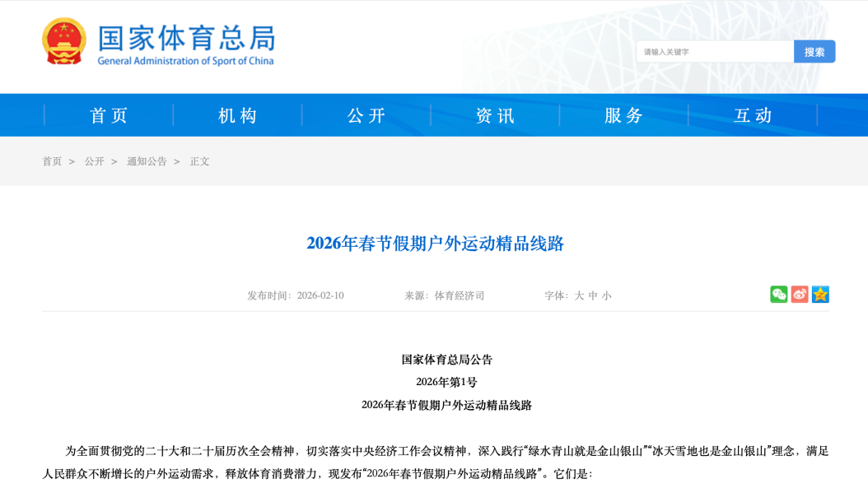Select 公开 in the blue navigation bar
This screenshot has width=868, height=488.
(x=366, y=115)
